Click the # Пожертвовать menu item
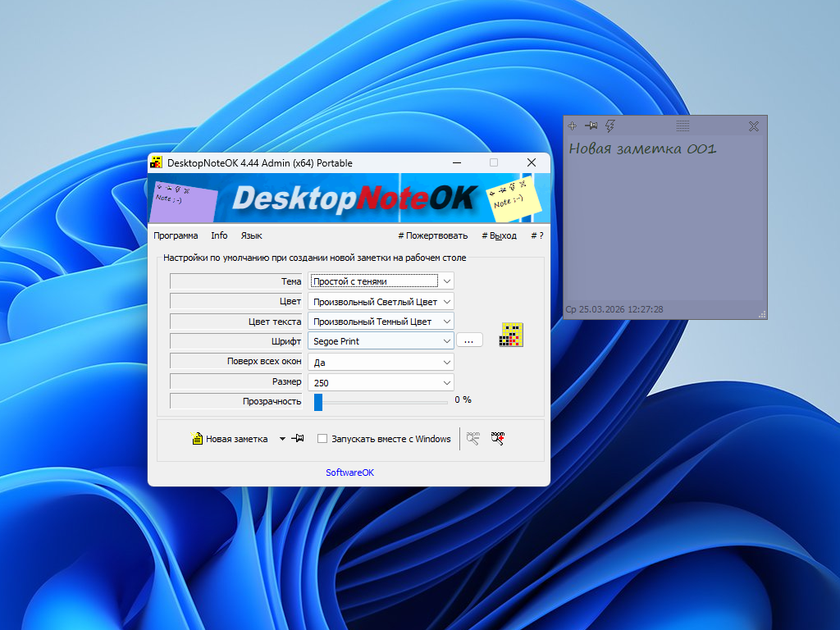The width and height of the screenshot is (840, 630). pyautogui.click(x=432, y=235)
